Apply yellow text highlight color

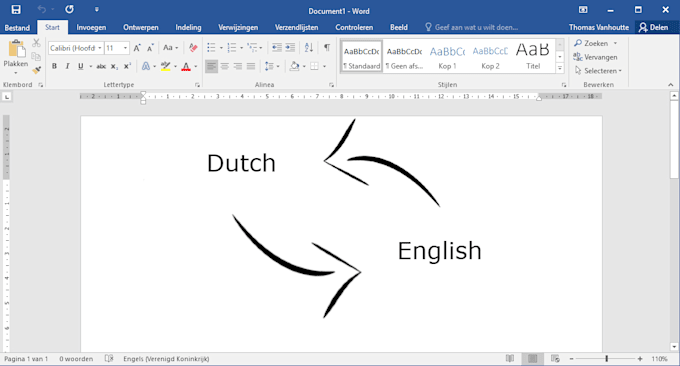click(166, 66)
